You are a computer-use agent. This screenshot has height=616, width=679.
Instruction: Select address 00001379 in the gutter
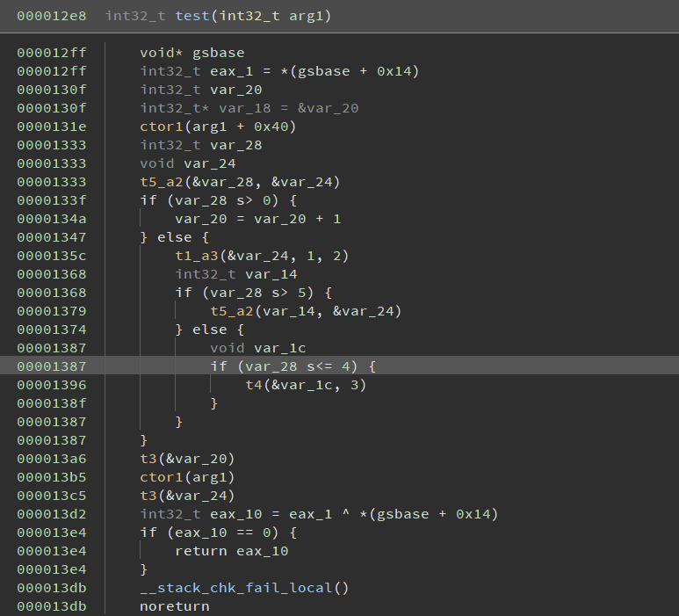pyautogui.click(x=52, y=311)
